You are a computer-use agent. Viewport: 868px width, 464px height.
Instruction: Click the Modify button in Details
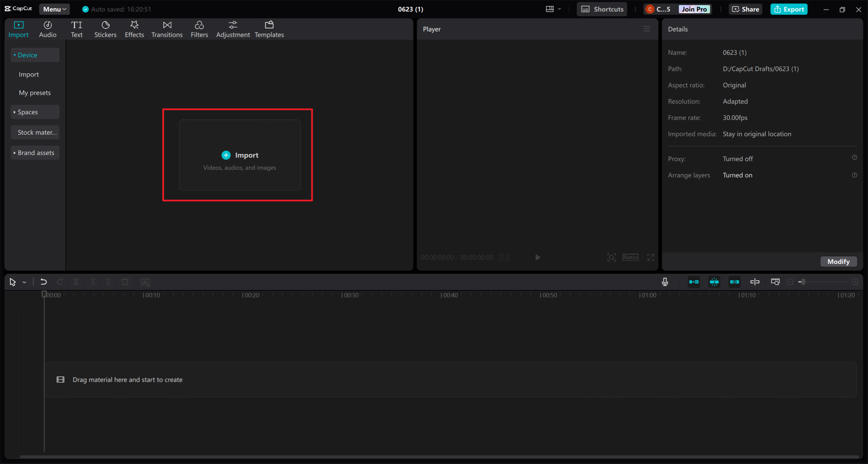838,262
